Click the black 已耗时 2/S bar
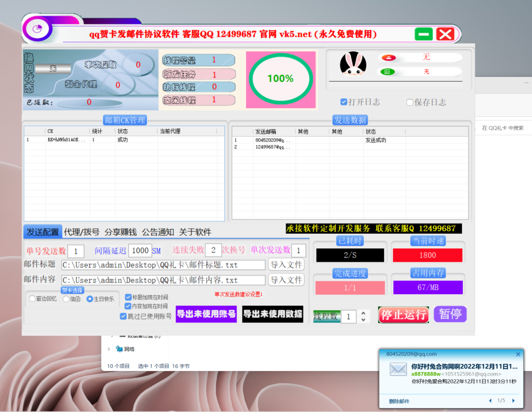Viewport: 532px width, 412px height. (350, 255)
